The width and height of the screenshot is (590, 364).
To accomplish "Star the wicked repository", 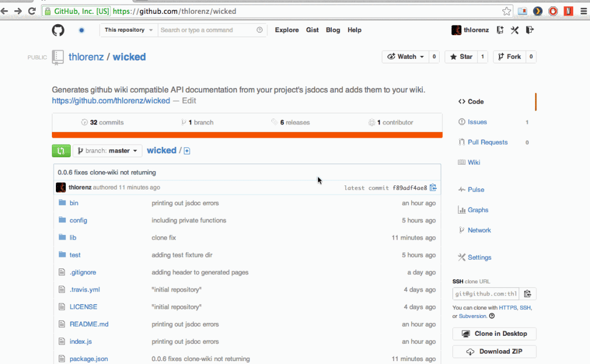I will click(461, 57).
